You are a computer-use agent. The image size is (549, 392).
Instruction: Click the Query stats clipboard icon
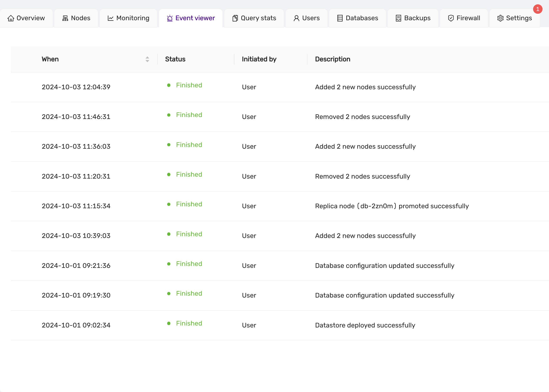tap(235, 18)
